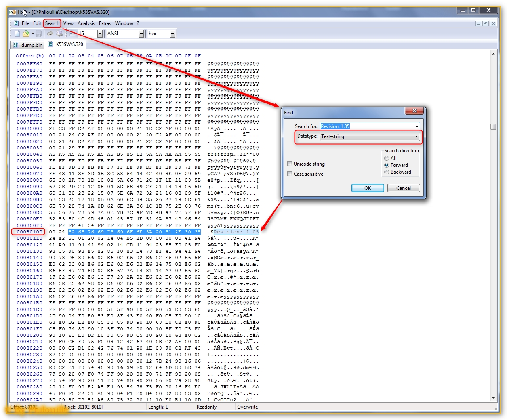Expand the Datatype Text-string dropdown
This screenshot has height=420, width=507.
point(416,136)
